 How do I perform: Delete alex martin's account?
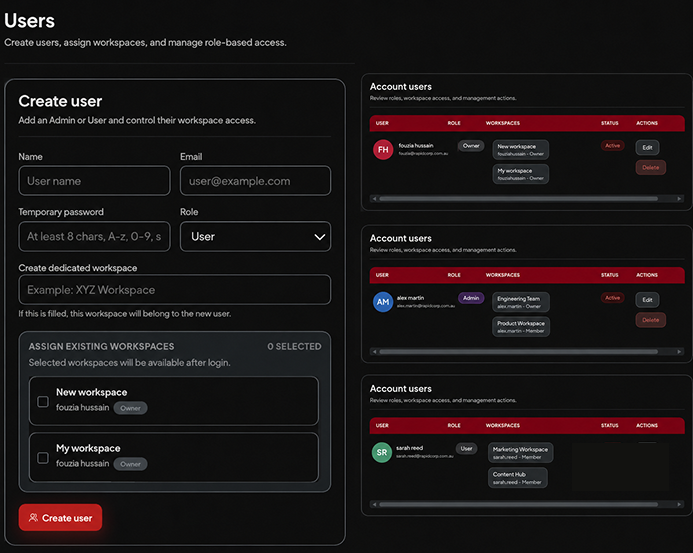(x=651, y=320)
